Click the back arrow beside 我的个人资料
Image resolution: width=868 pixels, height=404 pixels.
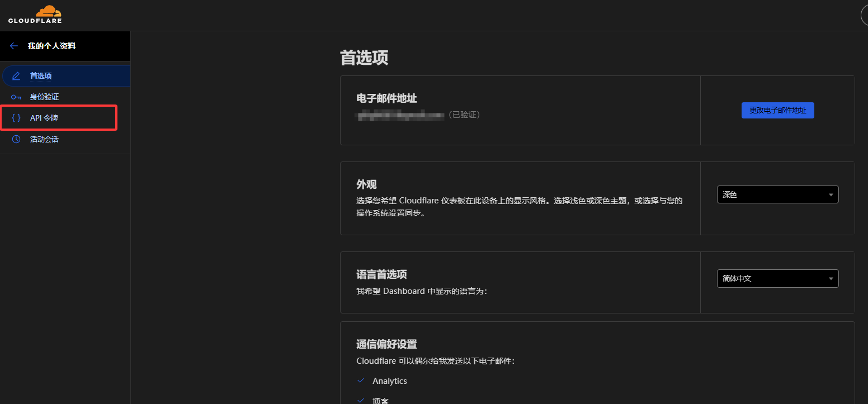14,46
